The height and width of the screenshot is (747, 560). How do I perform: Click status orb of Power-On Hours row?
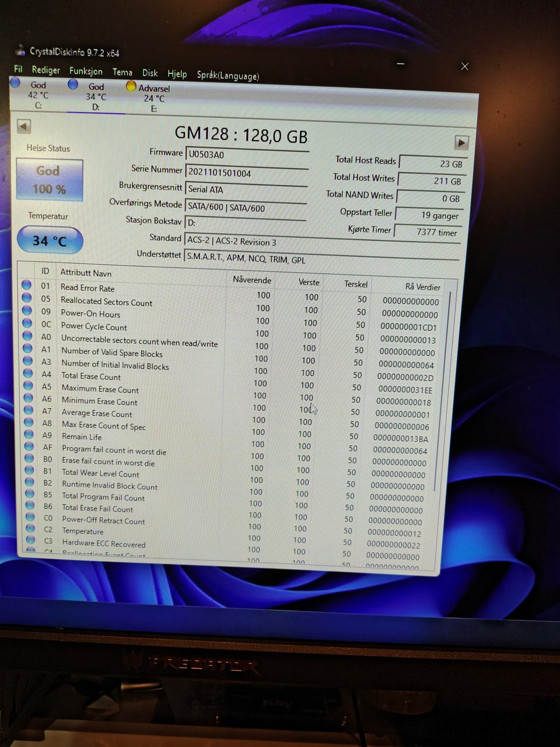[x=27, y=310]
